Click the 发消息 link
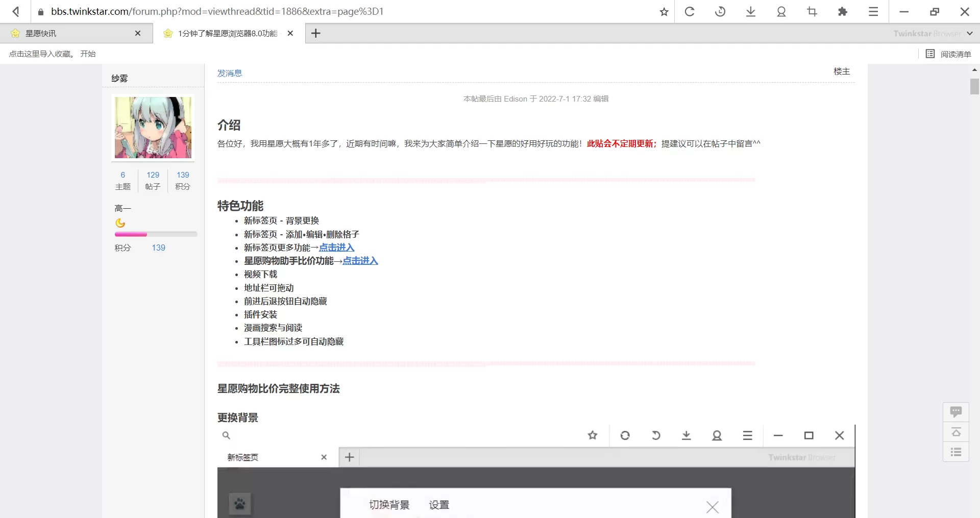This screenshot has height=518, width=980. click(230, 73)
